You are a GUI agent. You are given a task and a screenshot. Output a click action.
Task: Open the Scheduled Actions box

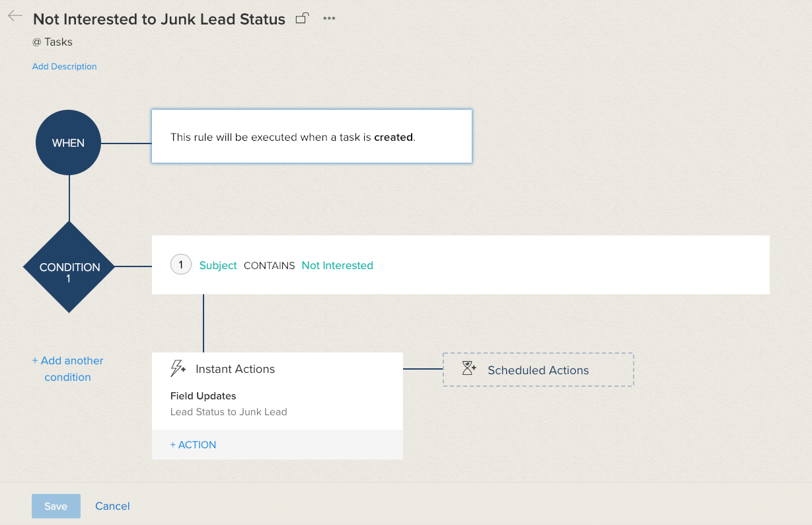tap(538, 370)
